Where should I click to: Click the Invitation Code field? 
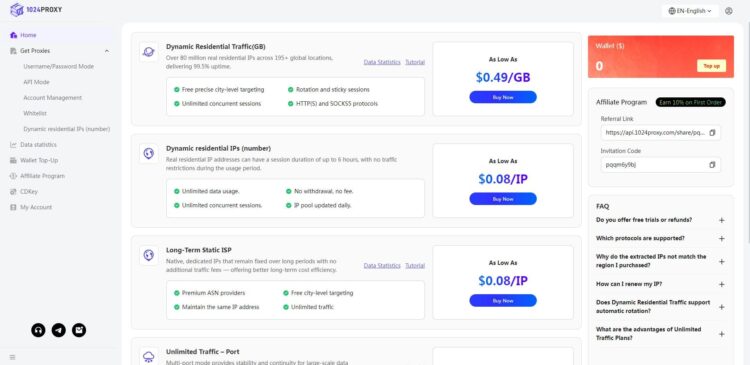pos(661,165)
